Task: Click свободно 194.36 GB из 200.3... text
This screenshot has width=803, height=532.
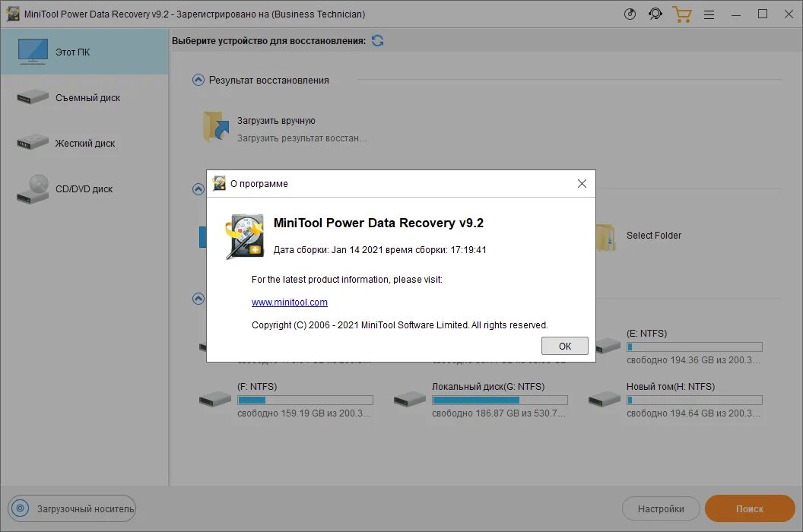Action: coord(693,360)
